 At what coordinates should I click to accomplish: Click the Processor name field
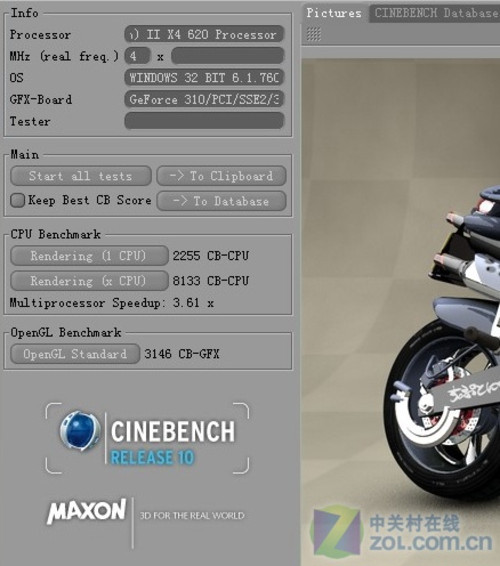[204, 35]
